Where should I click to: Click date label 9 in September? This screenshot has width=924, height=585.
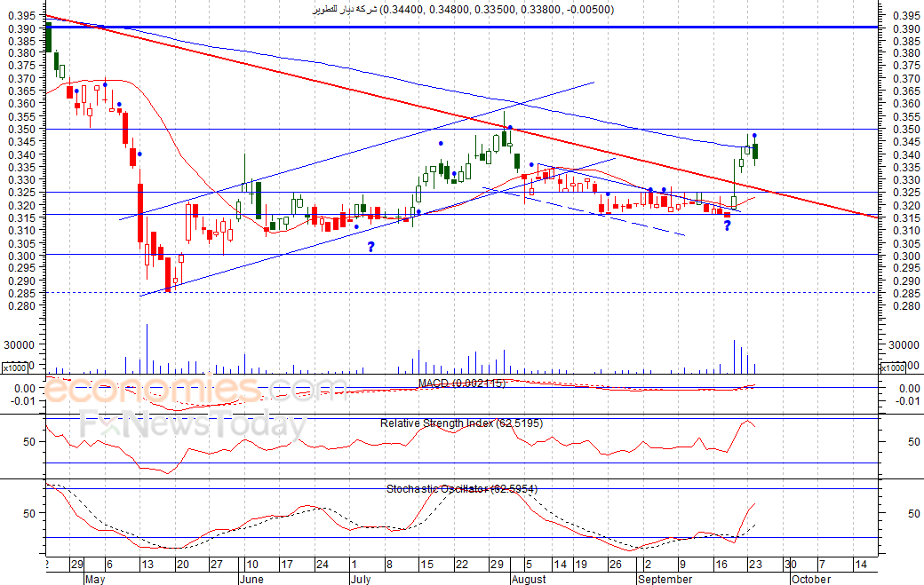[x=682, y=565]
